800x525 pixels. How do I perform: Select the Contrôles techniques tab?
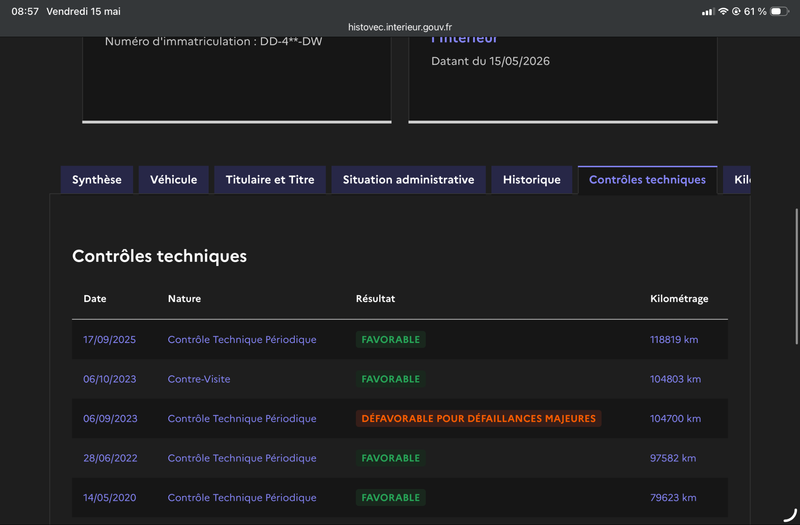[x=647, y=180]
